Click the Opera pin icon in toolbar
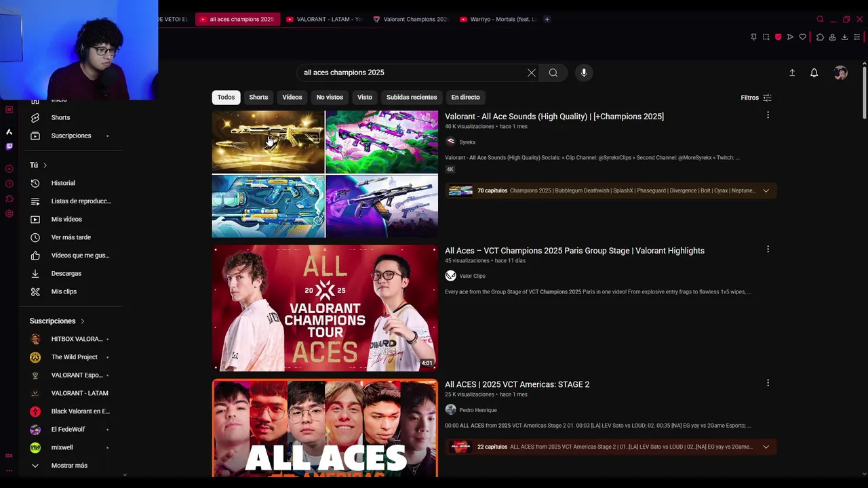The height and width of the screenshot is (488, 868). 753,37
